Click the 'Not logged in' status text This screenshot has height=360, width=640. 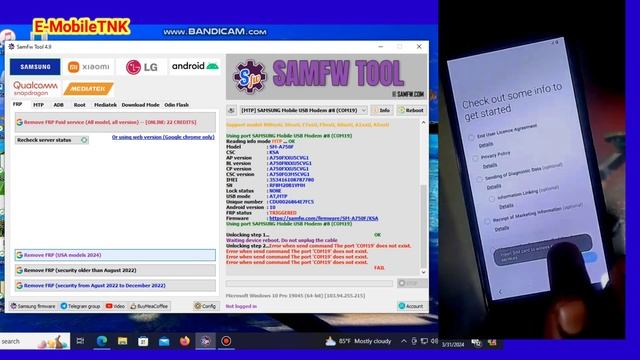[241, 306]
